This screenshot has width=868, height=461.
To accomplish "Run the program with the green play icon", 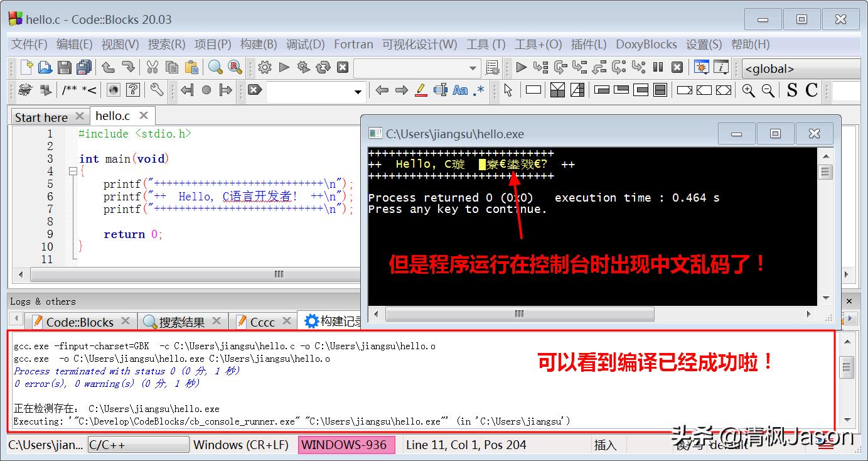I will (284, 67).
